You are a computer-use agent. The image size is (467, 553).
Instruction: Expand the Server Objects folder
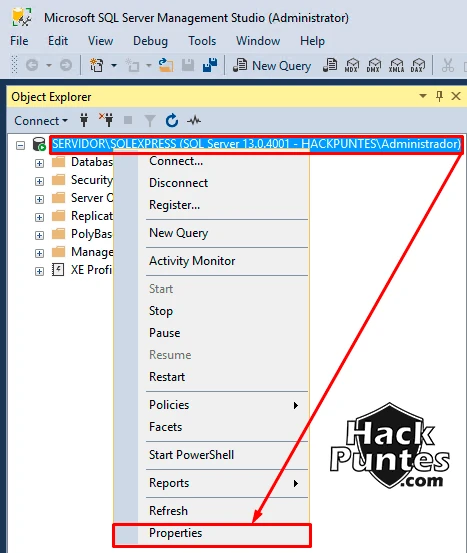coord(40,199)
